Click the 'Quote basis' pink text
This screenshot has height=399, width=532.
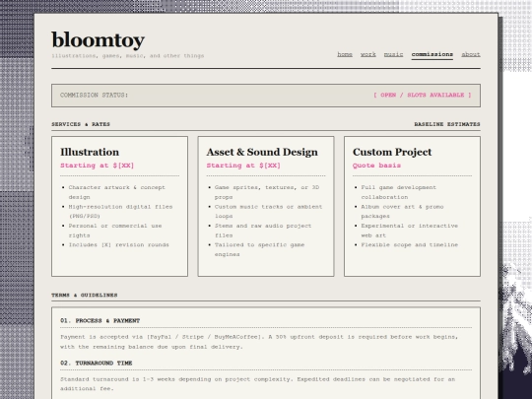tap(376, 166)
